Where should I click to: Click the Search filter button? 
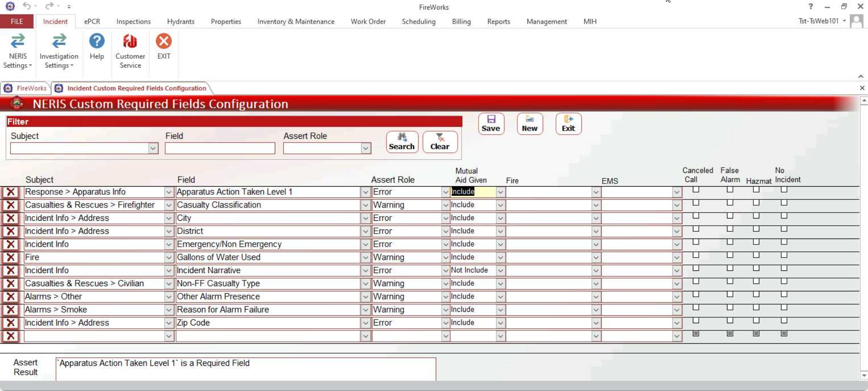point(402,142)
